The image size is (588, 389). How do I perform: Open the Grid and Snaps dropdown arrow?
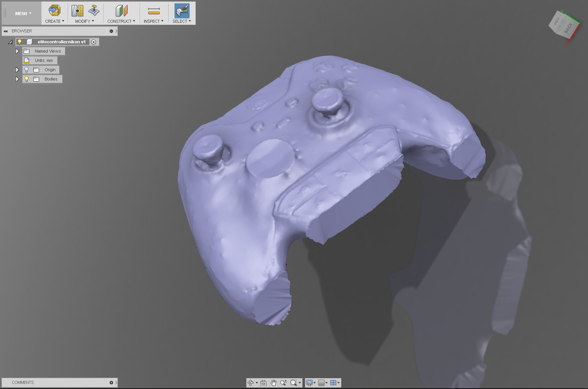tap(326, 383)
